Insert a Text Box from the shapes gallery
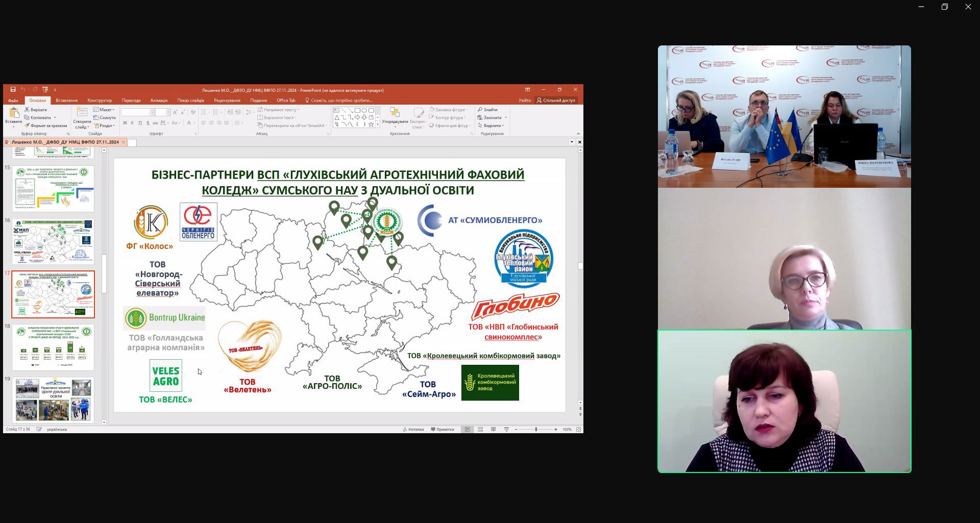 (x=337, y=110)
